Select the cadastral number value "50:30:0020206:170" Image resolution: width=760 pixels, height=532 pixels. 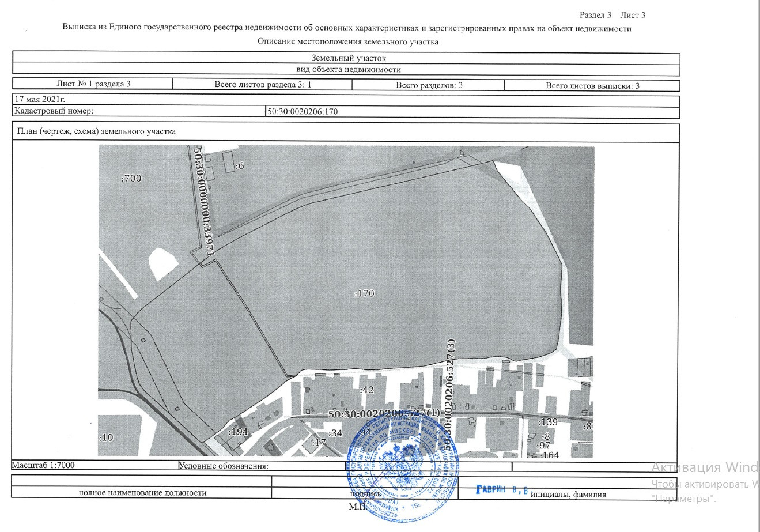(303, 112)
